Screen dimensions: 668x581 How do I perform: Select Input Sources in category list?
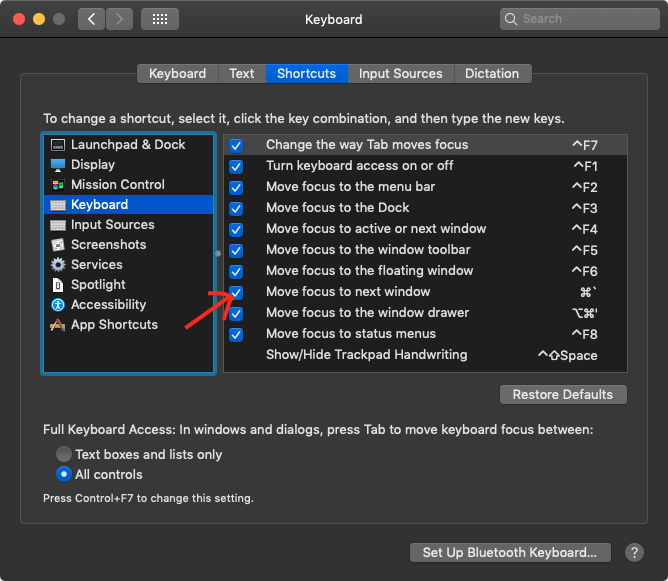128,225
